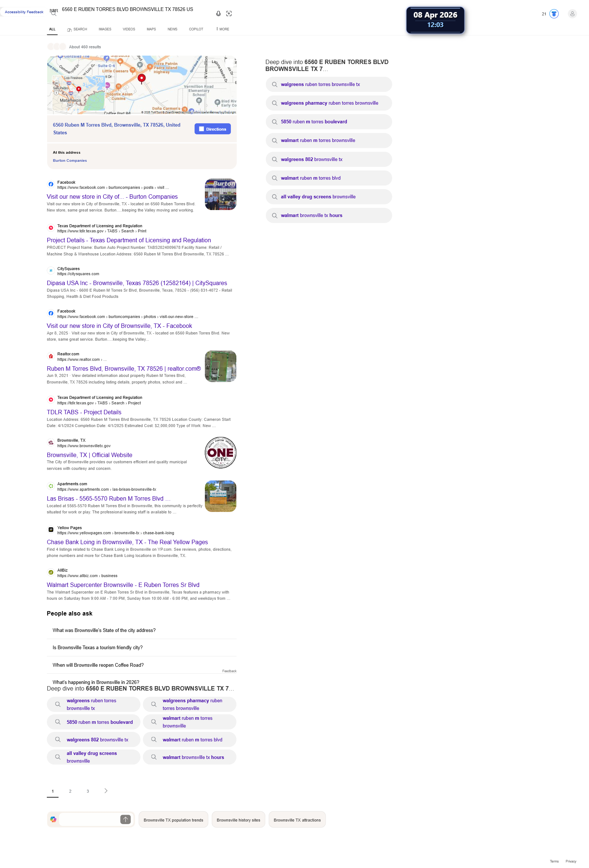This screenshot has width=589, height=868.
Task: Search "walgreens ruben torres brownsville tx" in sidebar
Action: pyautogui.click(x=329, y=85)
